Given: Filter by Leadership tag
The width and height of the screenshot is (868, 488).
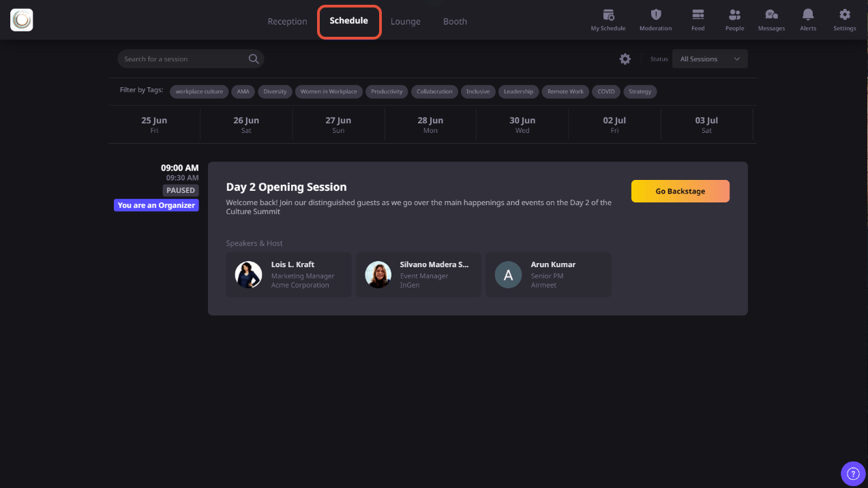Looking at the screenshot, I should (518, 91).
